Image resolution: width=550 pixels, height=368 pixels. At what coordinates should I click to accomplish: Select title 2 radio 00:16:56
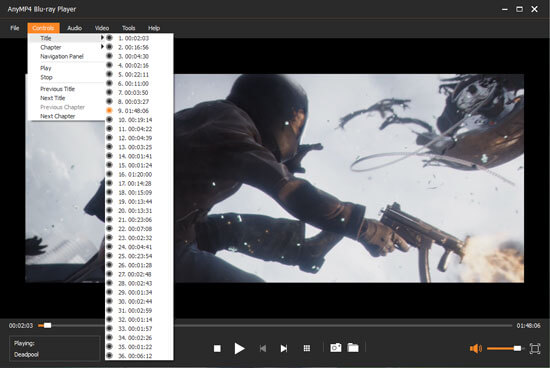click(x=109, y=47)
